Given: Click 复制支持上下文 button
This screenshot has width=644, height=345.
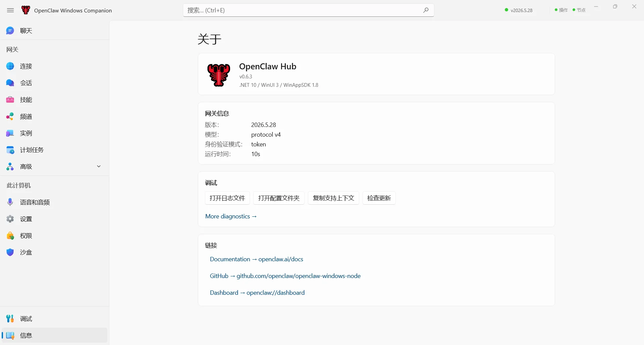Looking at the screenshot, I should tap(333, 198).
